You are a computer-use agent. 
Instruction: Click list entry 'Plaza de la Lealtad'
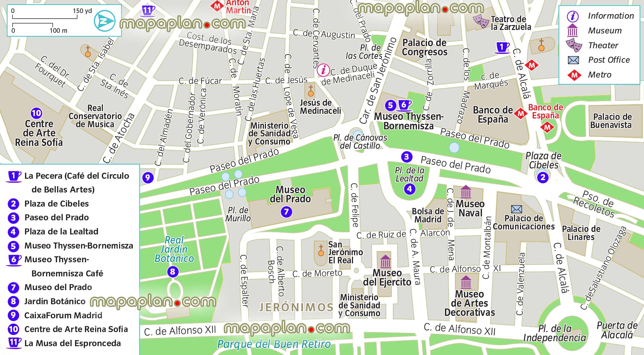61,232
